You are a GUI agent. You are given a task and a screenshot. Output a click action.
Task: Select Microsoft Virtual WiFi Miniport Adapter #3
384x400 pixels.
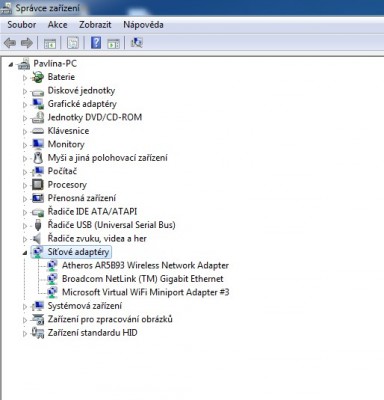tap(146, 292)
